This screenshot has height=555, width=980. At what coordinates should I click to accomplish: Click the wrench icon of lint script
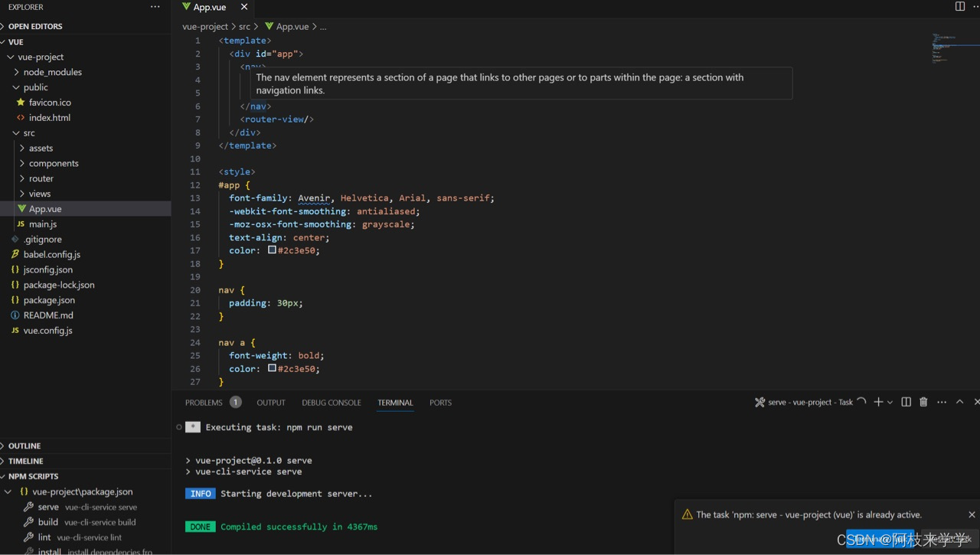[29, 537]
